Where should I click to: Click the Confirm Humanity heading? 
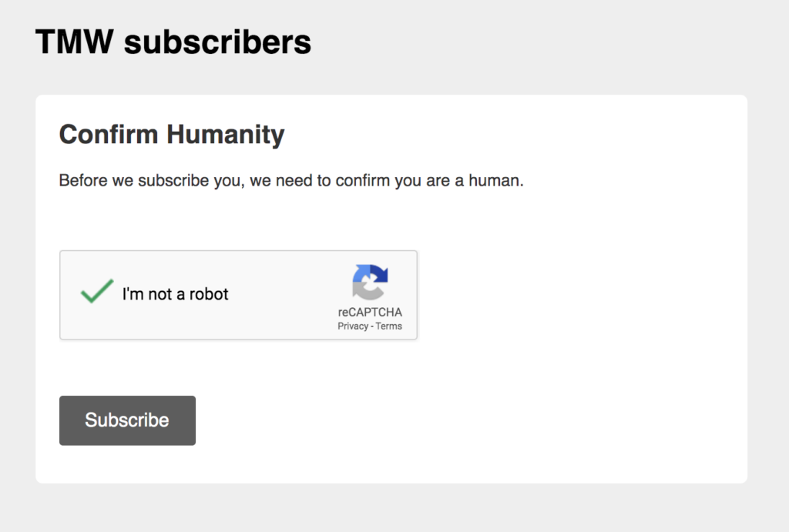point(172,135)
